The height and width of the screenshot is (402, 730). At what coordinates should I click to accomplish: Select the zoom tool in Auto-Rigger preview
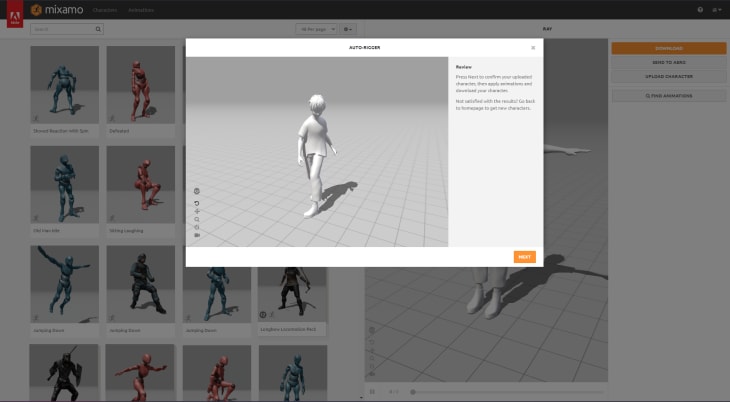coord(196,219)
